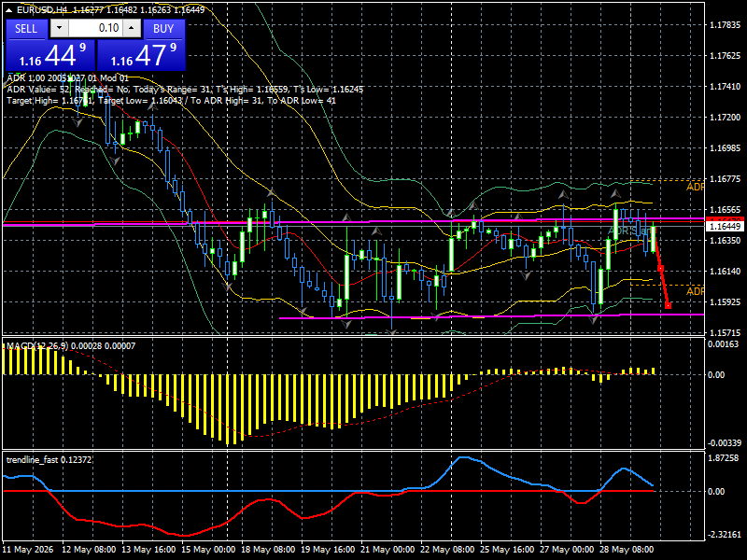Image resolution: width=747 pixels, height=560 pixels.
Task: Select the EURUSD,H4 chart title text
Action: click(x=43, y=10)
